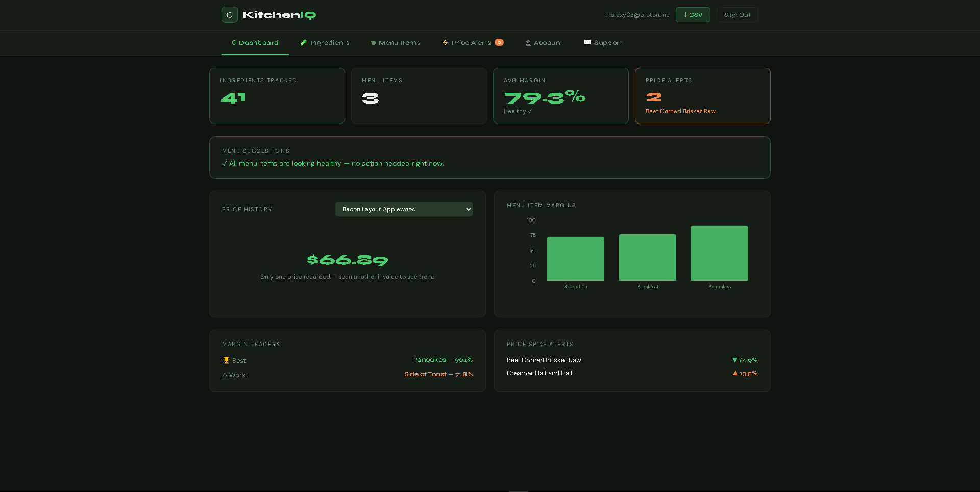Click the orange up arrow for Creamer Half and Half
The image size is (980, 492).
735,373
